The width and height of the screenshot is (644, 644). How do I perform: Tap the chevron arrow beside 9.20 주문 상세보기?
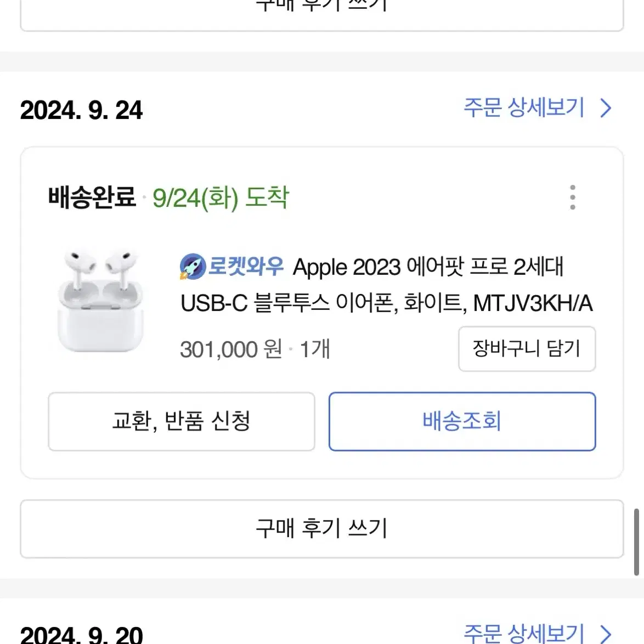click(606, 634)
